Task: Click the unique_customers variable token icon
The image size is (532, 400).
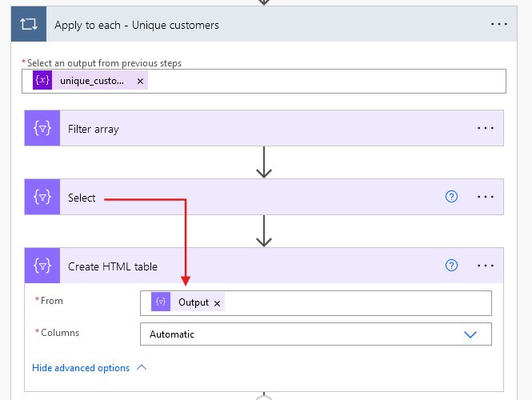Action: (x=42, y=81)
